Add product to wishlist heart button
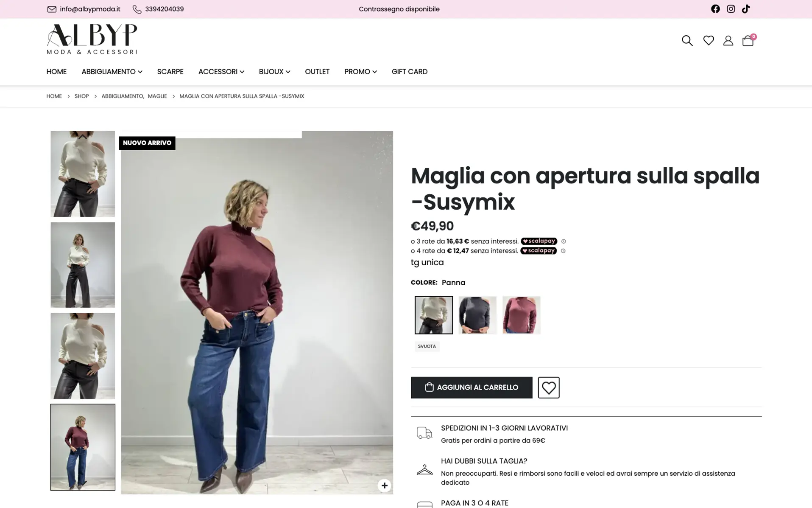Viewport: 812px width, 508px height. point(549,387)
